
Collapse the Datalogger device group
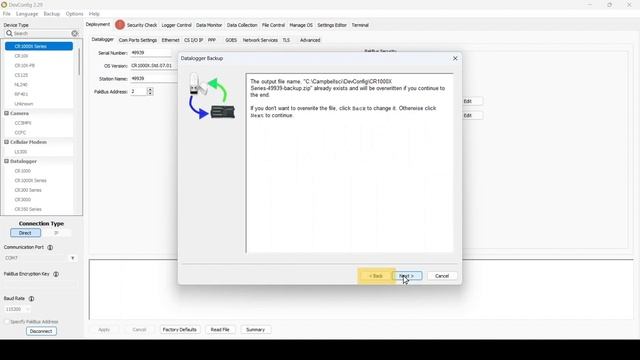7,161
